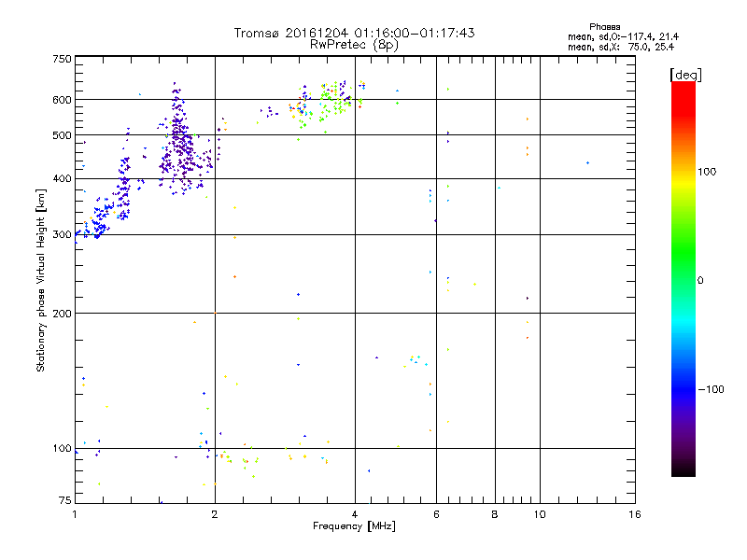Click the y-axis '100' tick label
This screenshot has width=747, height=560.
(62, 449)
